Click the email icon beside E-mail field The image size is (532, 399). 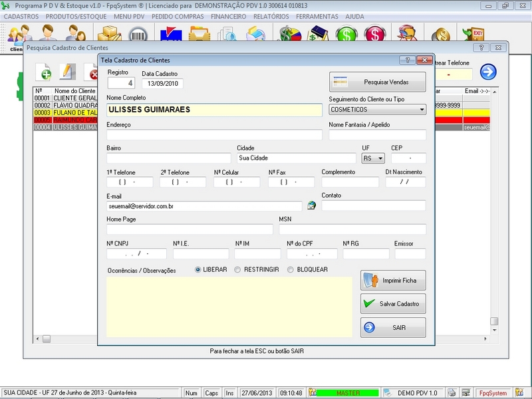tap(311, 206)
